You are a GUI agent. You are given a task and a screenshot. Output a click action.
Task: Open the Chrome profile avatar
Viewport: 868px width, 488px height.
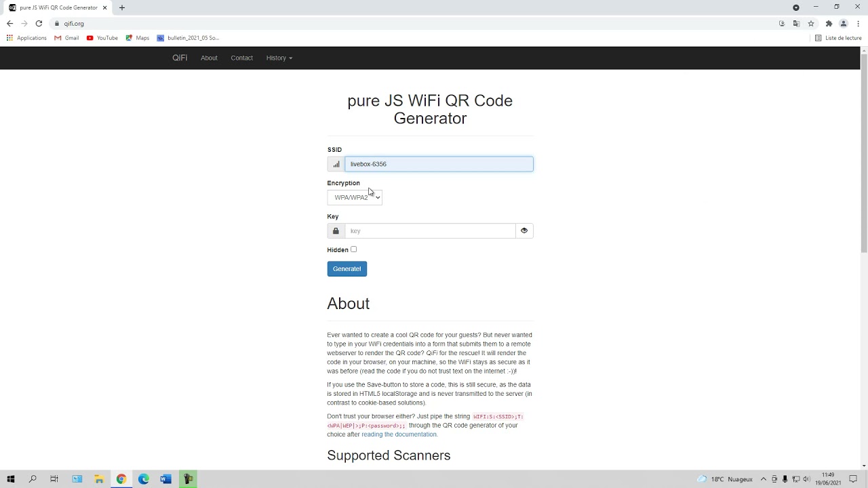coord(844,24)
